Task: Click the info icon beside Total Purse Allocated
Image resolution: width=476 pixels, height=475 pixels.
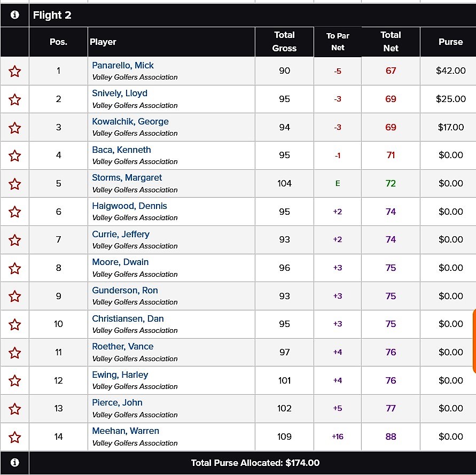Action: [x=15, y=463]
